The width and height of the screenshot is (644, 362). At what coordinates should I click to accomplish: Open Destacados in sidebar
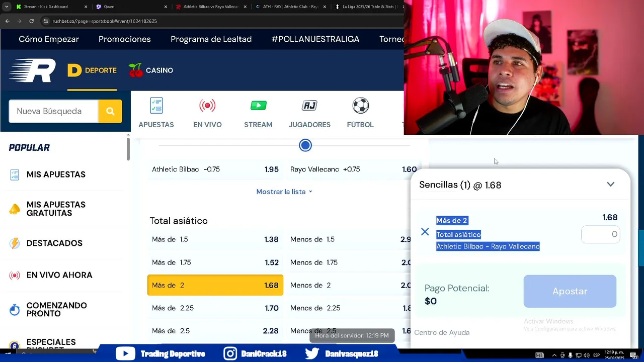[x=54, y=243]
